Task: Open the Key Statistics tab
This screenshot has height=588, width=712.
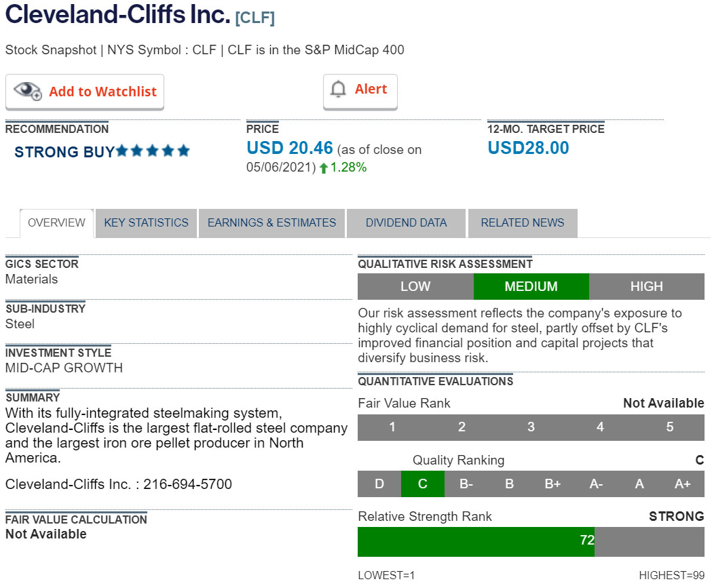Action: [x=146, y=222]
